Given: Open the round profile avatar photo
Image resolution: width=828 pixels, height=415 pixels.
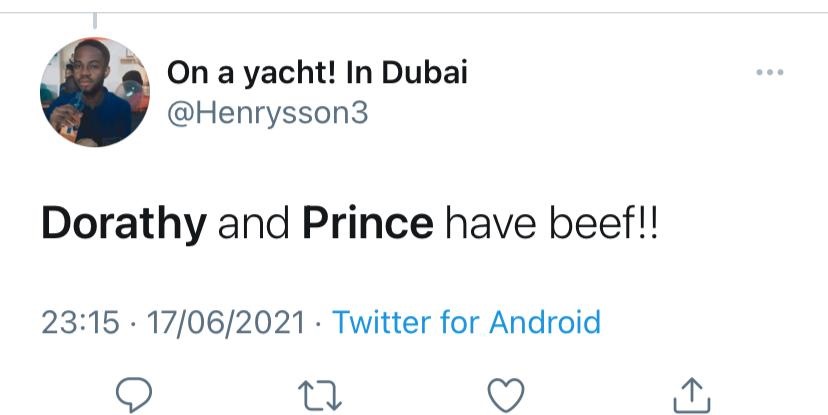Looking at the screenshot, I should pos(94,93).
